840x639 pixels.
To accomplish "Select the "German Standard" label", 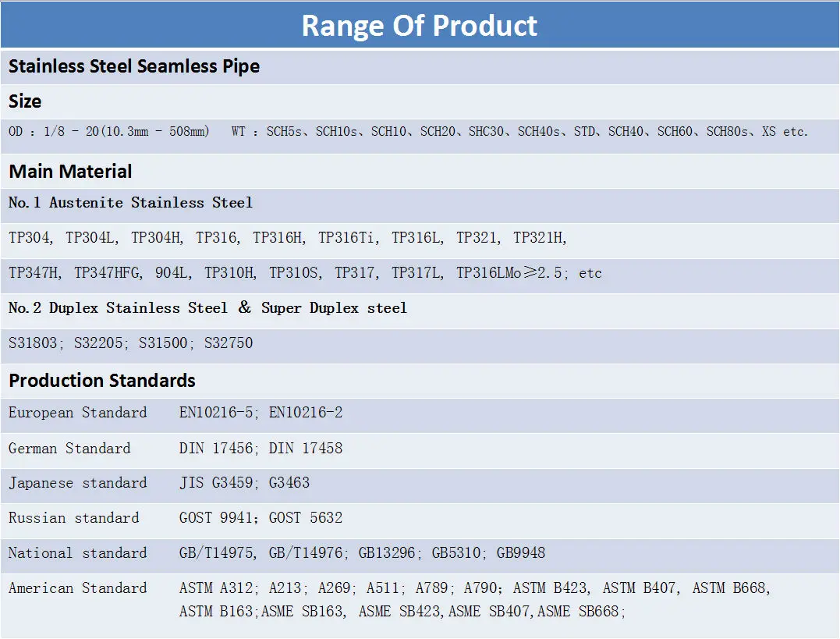I will (69, 449).
